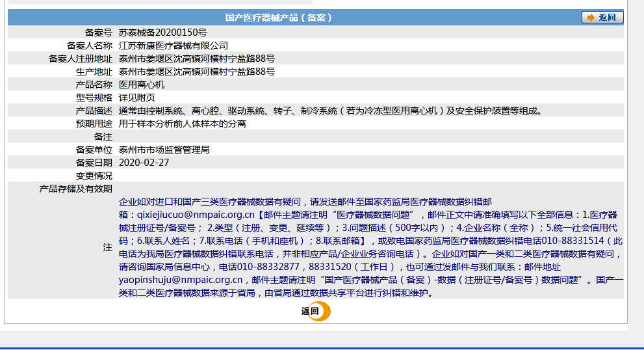
Task: Click the 备案单位 field label
Action: point(94,150)
